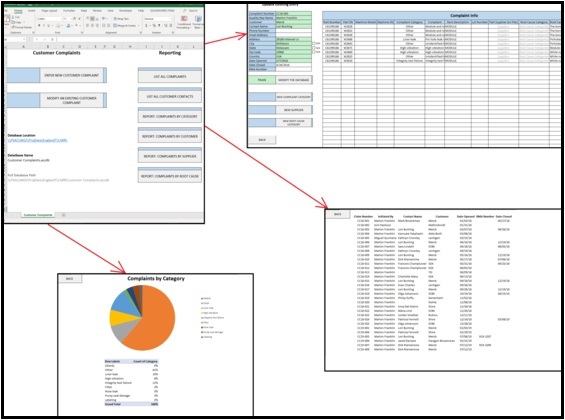Click the Insert Function fx icon

point(52,39)
